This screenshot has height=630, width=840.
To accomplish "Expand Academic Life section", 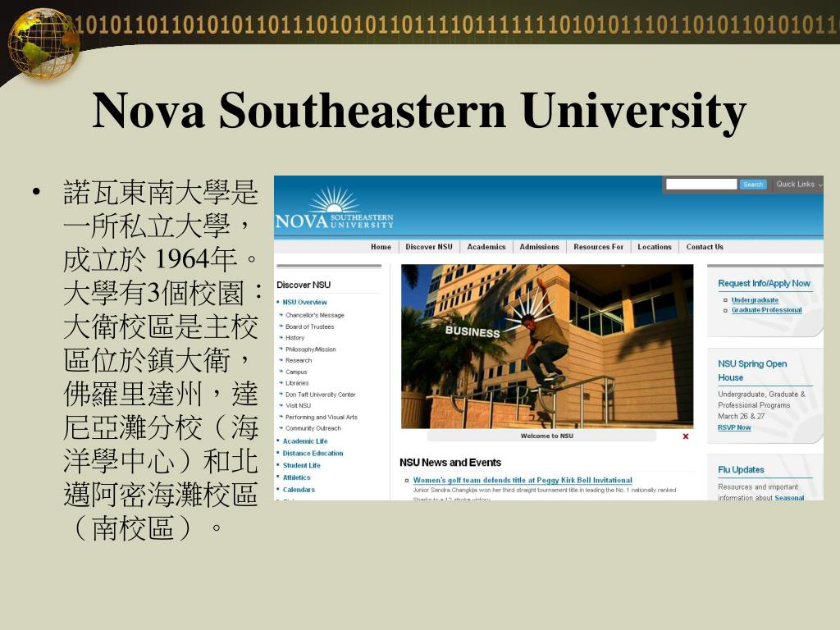I will [305, 441].
